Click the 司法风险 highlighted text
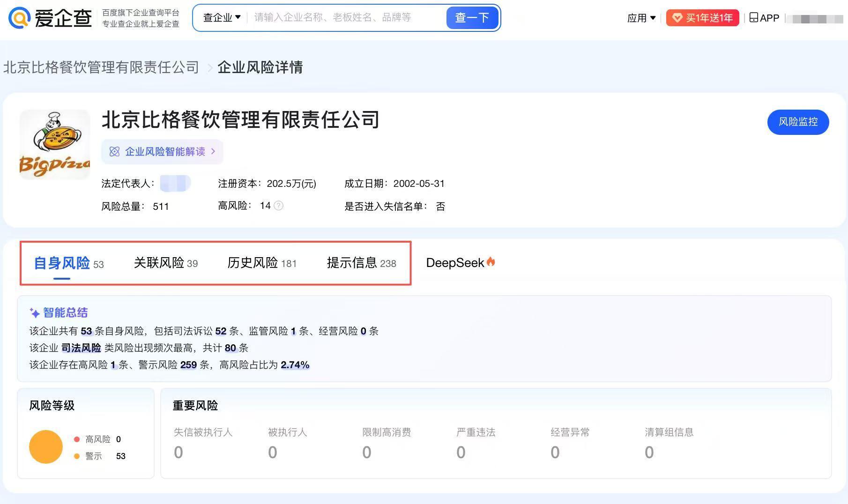Image resolution: width=848 pixels, height=504 pixels. tap(81, 348)
